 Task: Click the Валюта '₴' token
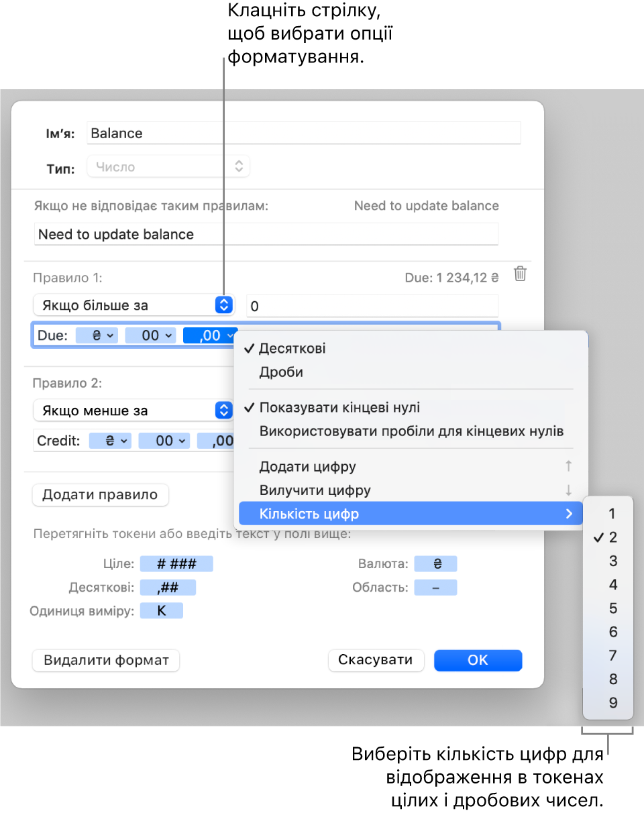435,563
